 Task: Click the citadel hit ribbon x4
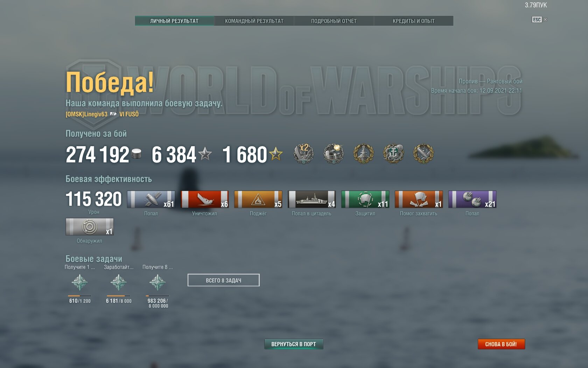(x=312, y=199)
